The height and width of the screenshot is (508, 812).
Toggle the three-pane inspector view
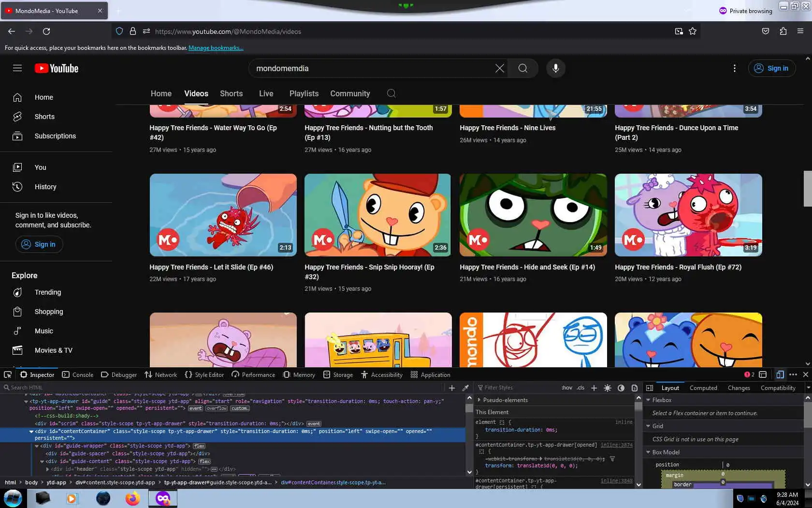(650, 388)
